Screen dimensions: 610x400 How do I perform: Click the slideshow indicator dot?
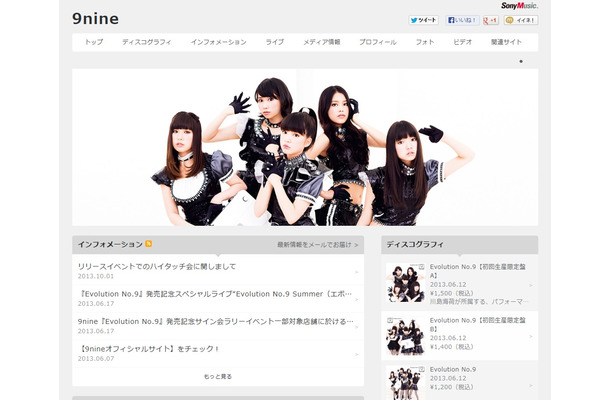521,61
